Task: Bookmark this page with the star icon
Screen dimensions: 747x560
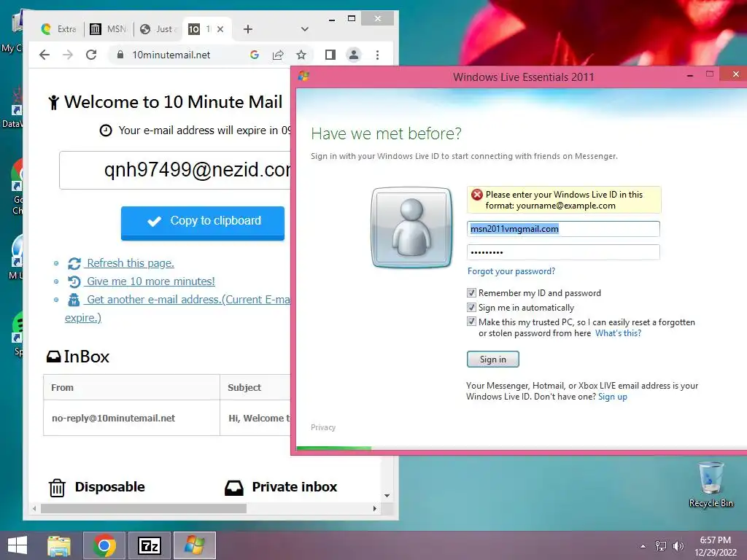Action: (301, 55)
